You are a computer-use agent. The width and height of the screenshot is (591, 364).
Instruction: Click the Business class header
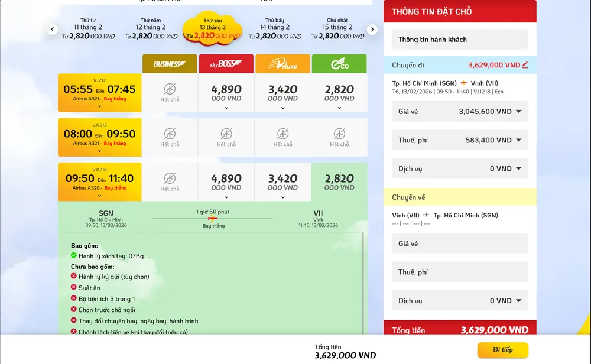click(170, 64)
